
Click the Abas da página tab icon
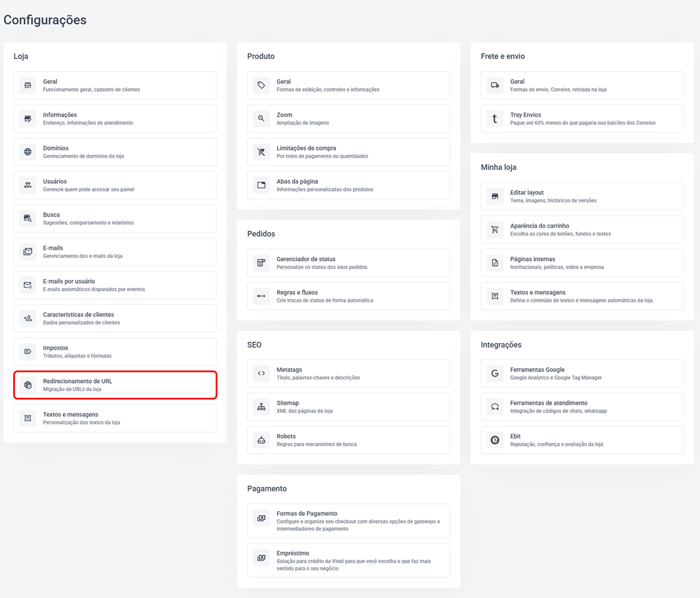[x=261, y=185]
